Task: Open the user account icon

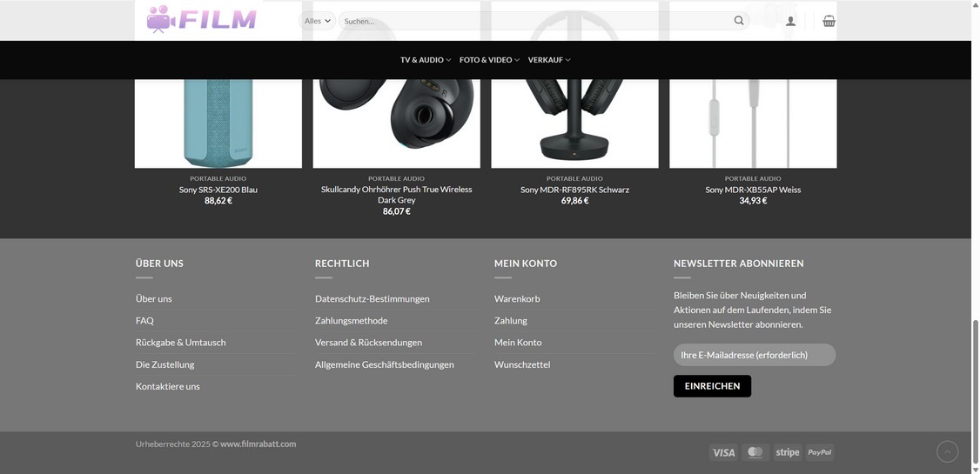Action: tap(790, 21)
